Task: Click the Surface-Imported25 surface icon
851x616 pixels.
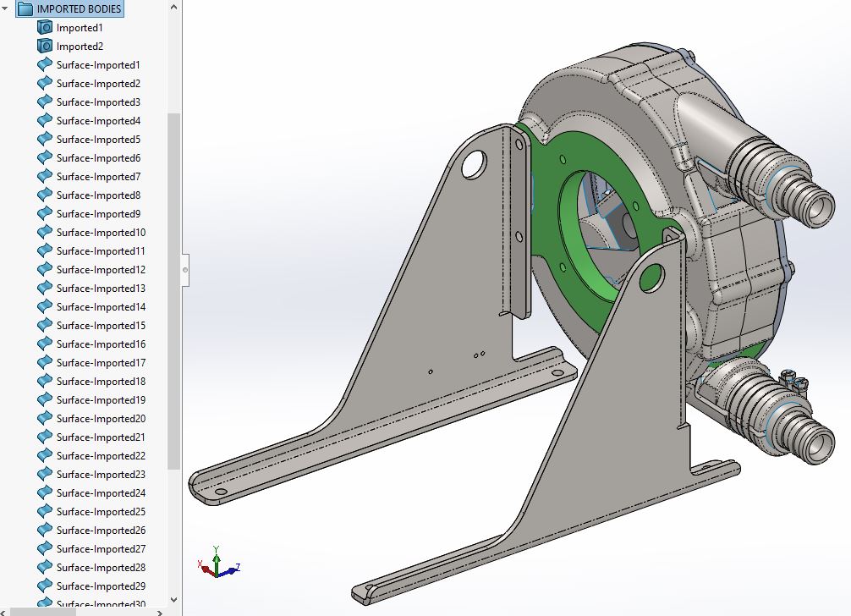Action: [45, 511]
